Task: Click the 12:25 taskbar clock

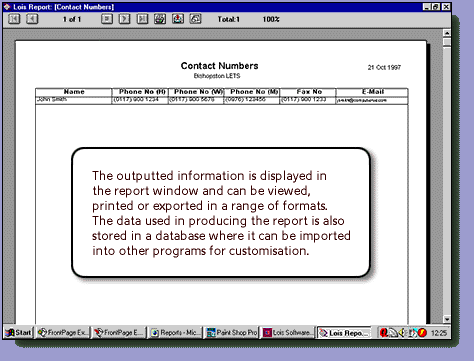Action: (439, 333)
